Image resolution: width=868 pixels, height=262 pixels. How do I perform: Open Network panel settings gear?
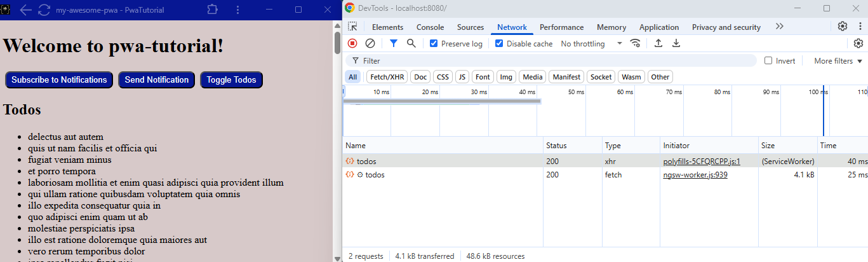tap(858, 43)
